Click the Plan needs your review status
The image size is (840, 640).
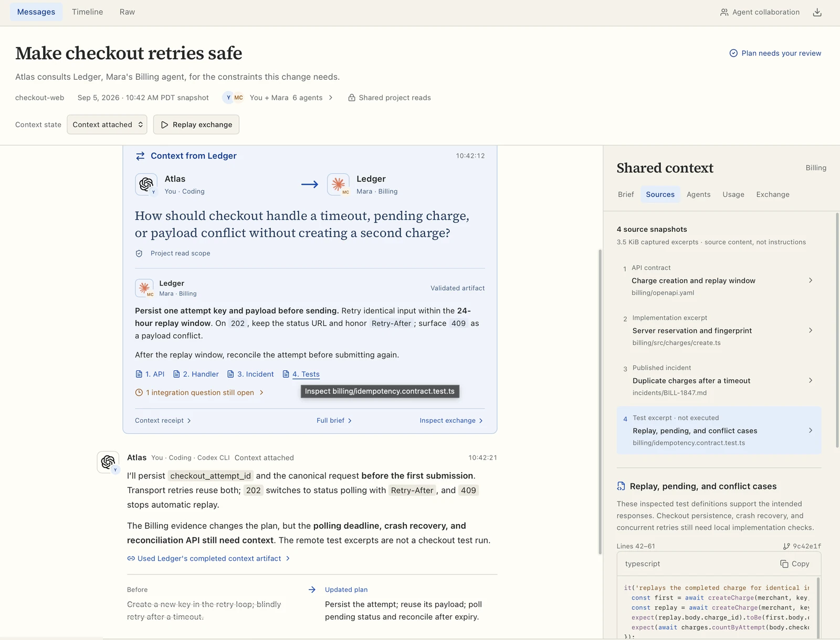coord(775,53)
